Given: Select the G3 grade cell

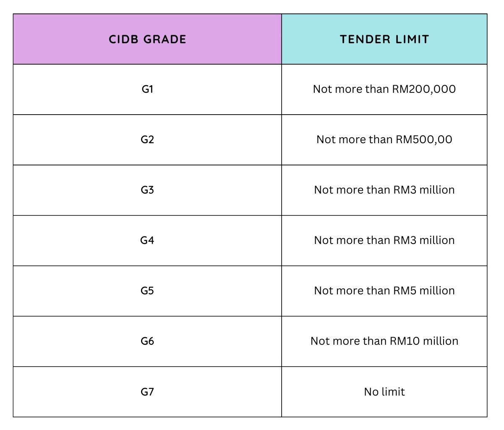Looking at the screenshot, I should point(147,190).
